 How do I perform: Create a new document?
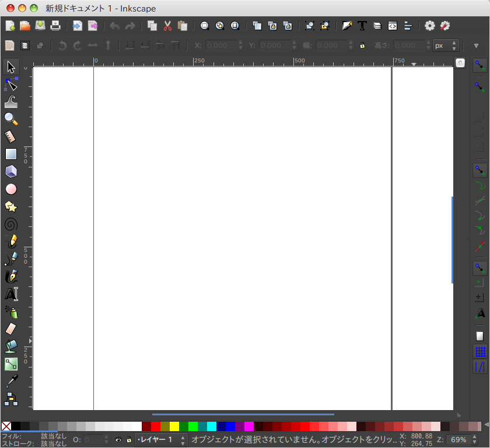click(10, 26)
